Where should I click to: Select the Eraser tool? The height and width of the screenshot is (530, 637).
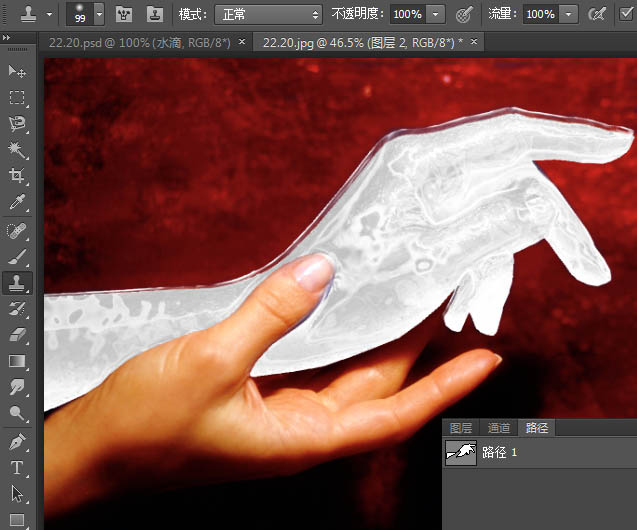pos(17,335)
